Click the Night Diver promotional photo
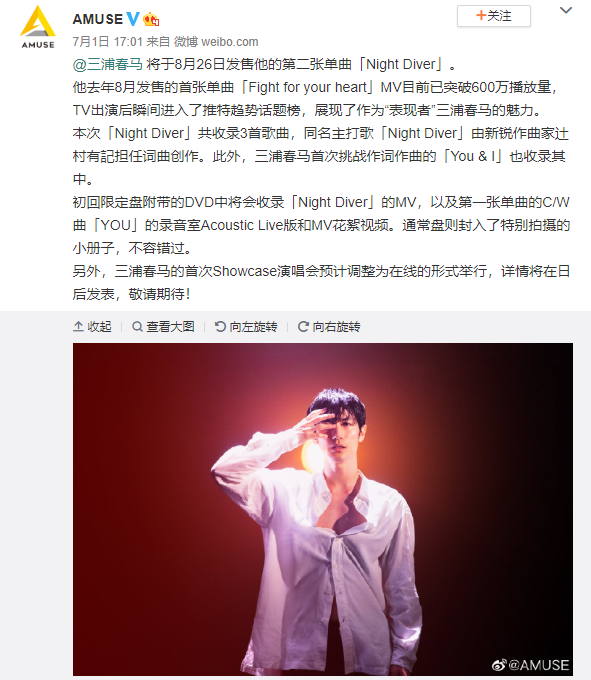Viewport: 591px width, 680px height. [x=323, y=509]
